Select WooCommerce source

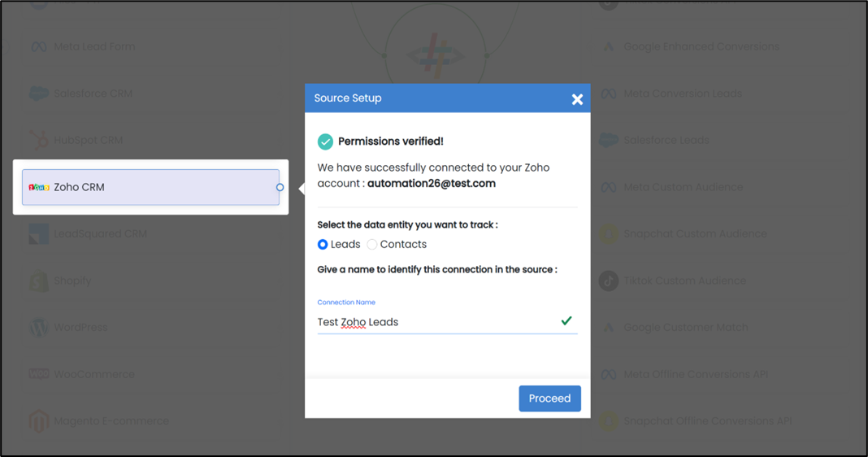point(150,374)
